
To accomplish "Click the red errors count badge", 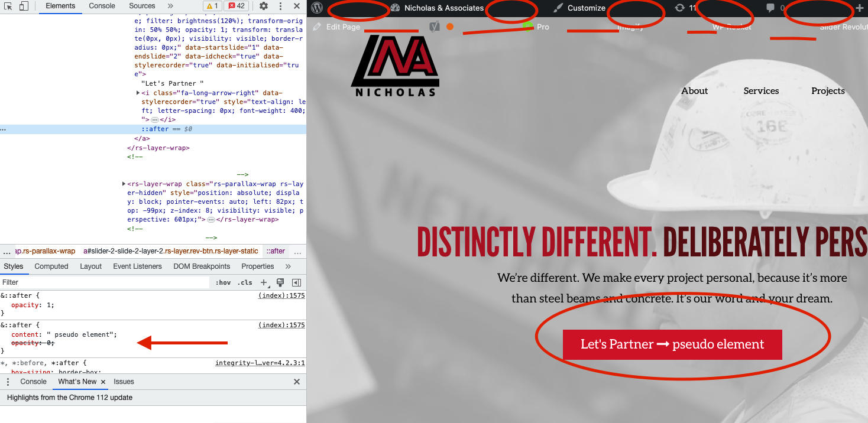I will tap(236, 6).
